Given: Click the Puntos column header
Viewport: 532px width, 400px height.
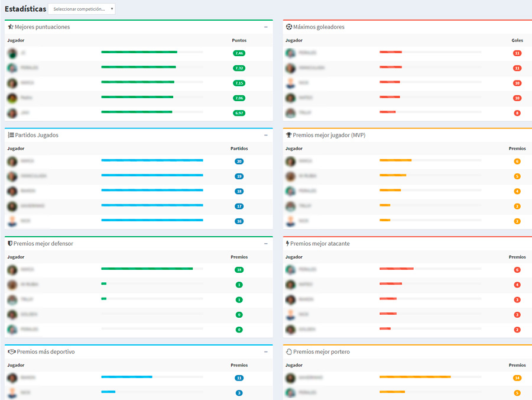Looking at the screenshot, I should [239, 40].
